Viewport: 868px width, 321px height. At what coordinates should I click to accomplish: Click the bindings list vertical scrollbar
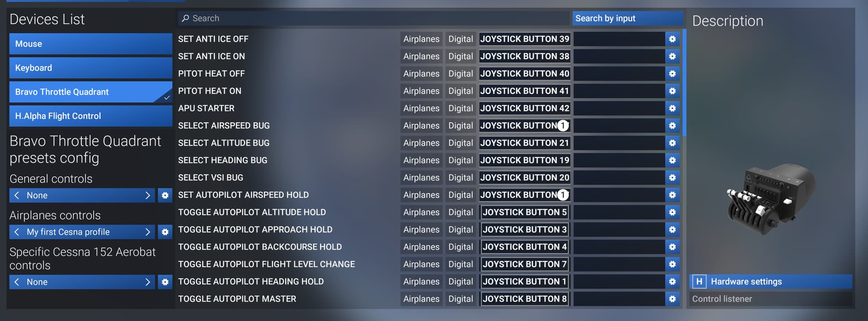pyautogui.click(x=684, y=83)
